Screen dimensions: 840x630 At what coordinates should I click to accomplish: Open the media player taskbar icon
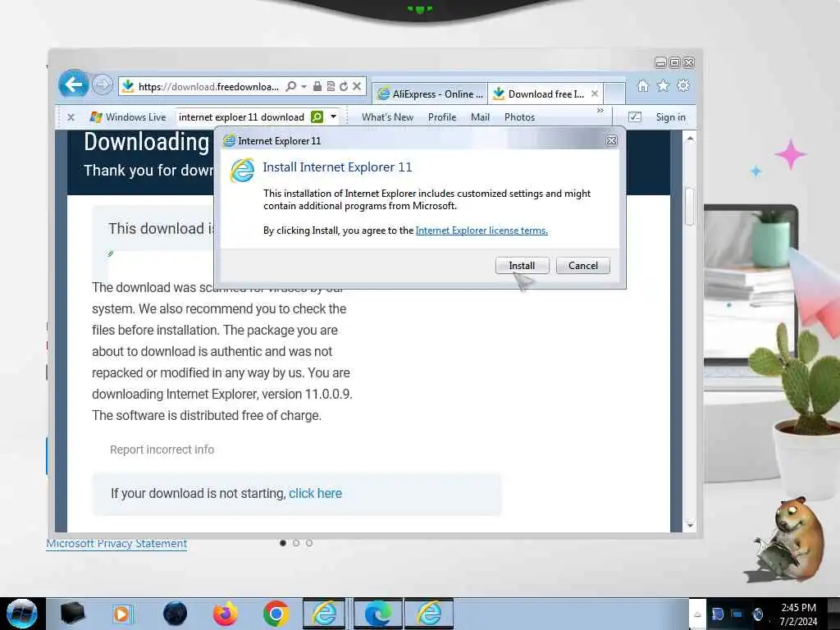(x=123, y=614)
